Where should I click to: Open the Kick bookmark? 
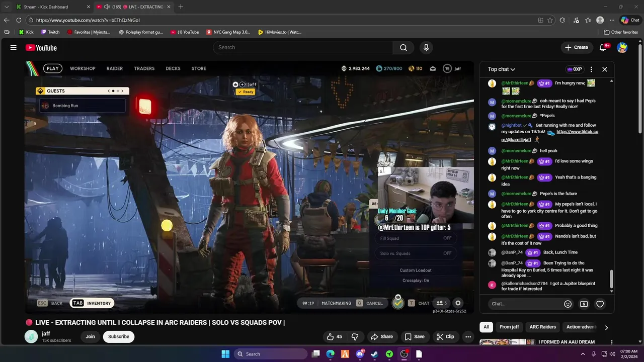[26, 32]
